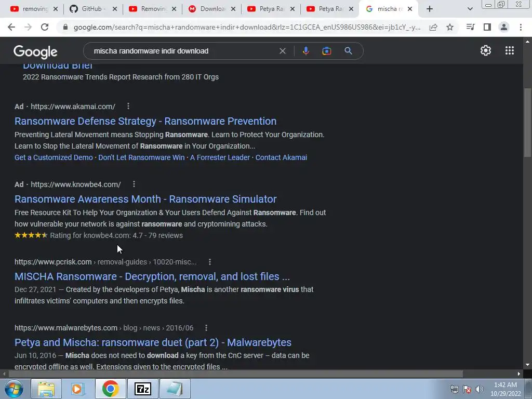The image size is (532, 399).
Task: Click the malwarebytes.com result URL breadcrumb
Action: point(104,328)
